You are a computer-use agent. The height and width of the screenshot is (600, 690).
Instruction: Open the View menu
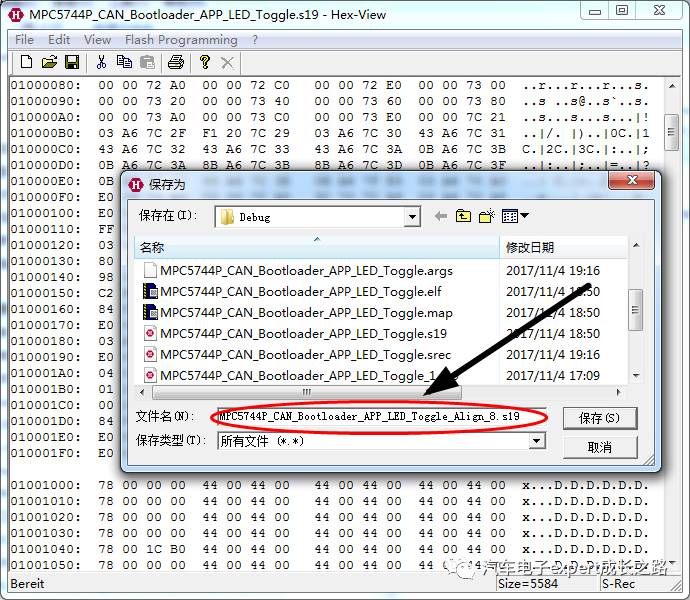coord(97,40)
